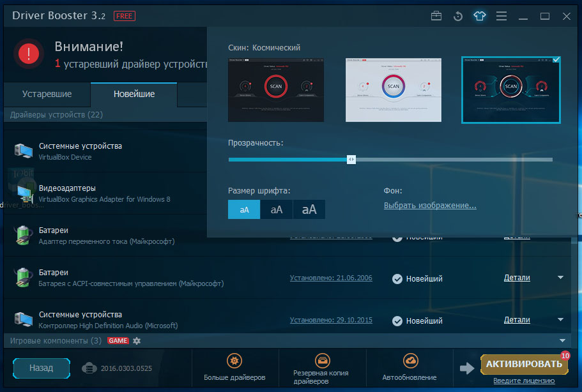Select the small font size option
The height and width of the screenshot is (392, 582).
coord(244,209)
